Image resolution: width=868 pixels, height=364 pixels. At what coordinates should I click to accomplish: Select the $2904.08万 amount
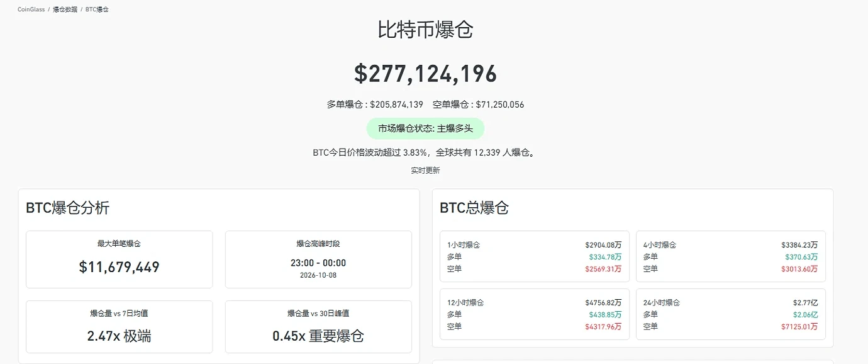click(603, 245)
